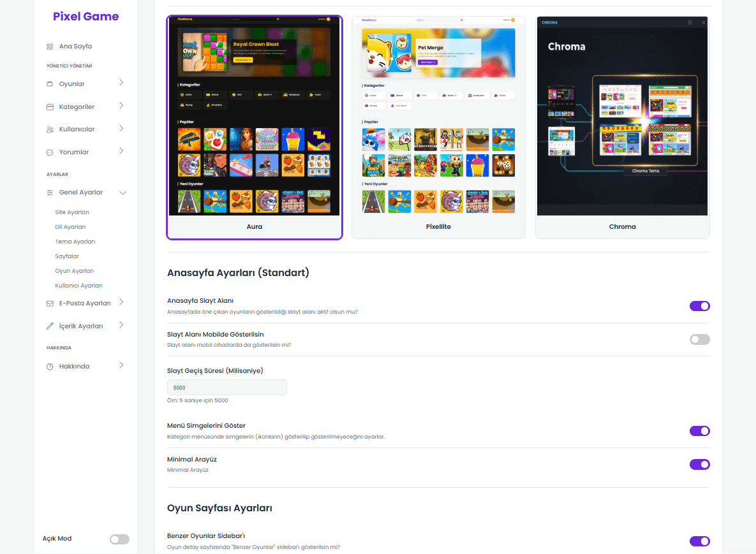Open Sayfalar submenu item
756x554 pixels.
click(67, 256)
